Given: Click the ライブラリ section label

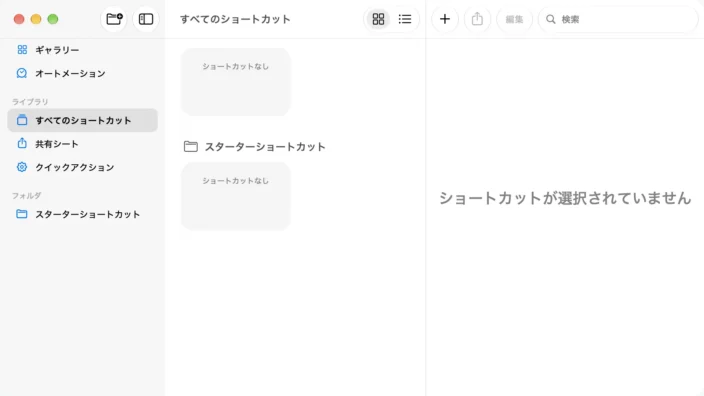Looking at the screenshot, I should 30,101.
